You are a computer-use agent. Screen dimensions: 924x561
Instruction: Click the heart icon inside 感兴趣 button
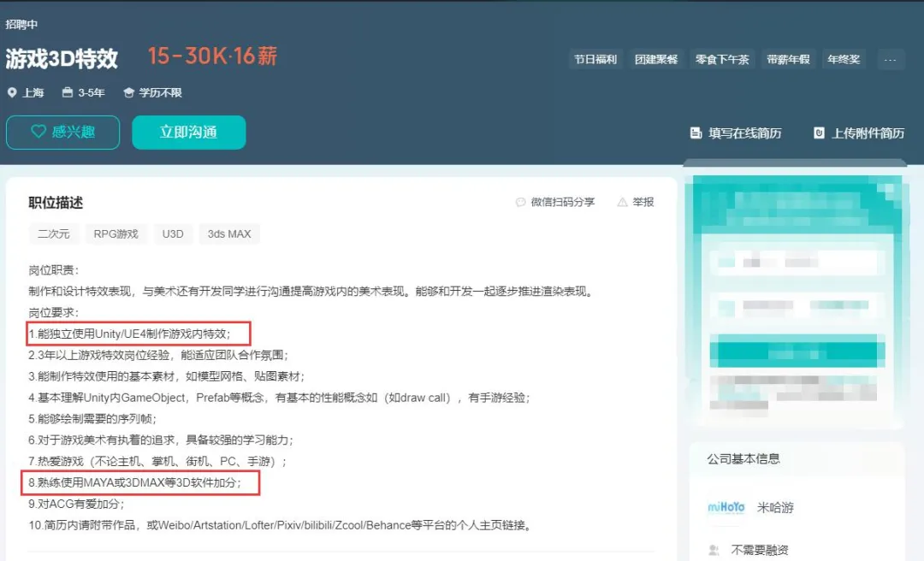39,132
